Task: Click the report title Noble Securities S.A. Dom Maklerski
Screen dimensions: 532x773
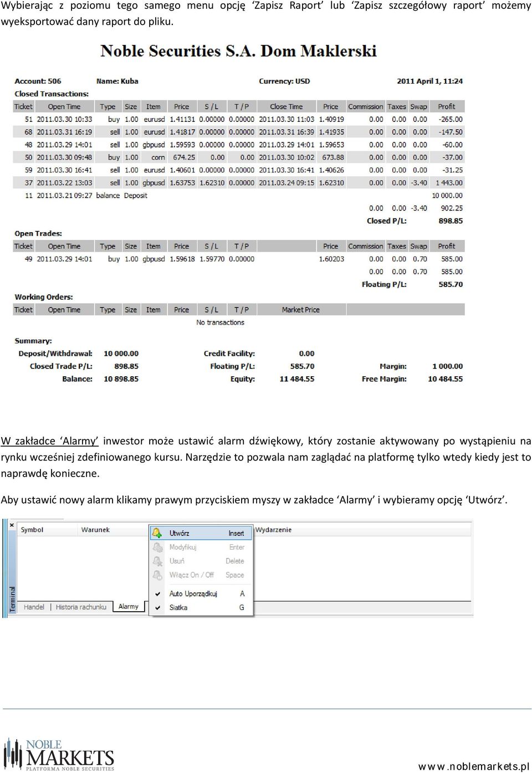Action: click(238, 51)
